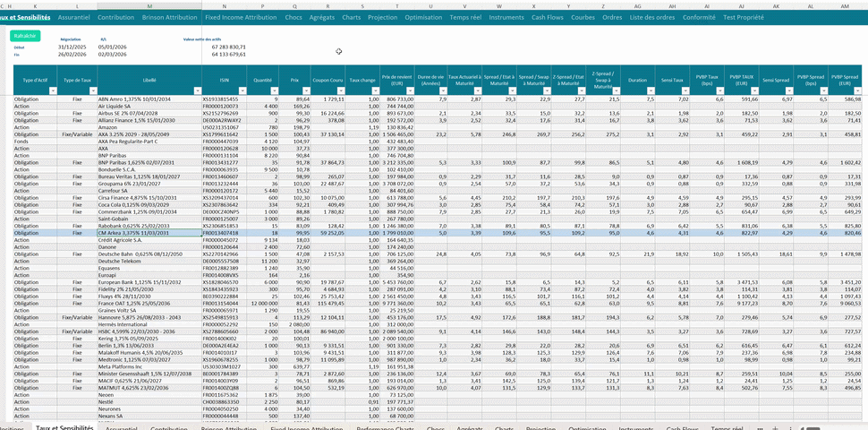Screen dimensions: 868x430
Task: Open the PVBP TAUX (EUR) filter arrow
Action: (754, 90)
